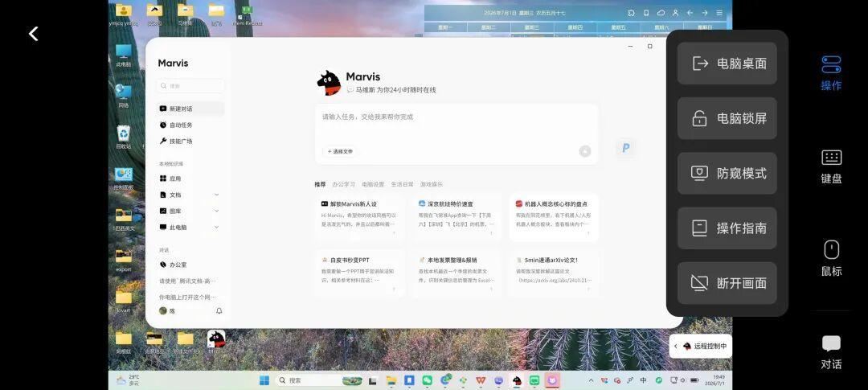Click the floating blue P icon
This screenshot has width=868, height=390.
(625, 148)
